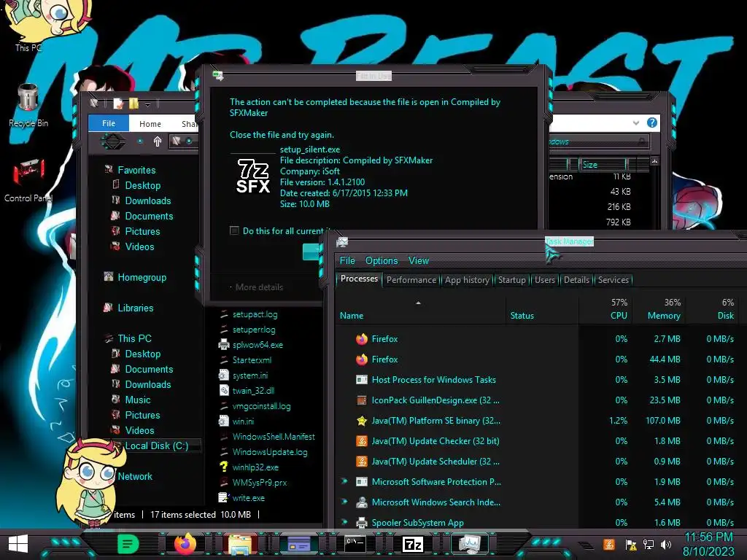The width and height of the screenshot is (747, 560).
Task: Select Downloads under Favorites in Explorer
Action: coord(147,201)
